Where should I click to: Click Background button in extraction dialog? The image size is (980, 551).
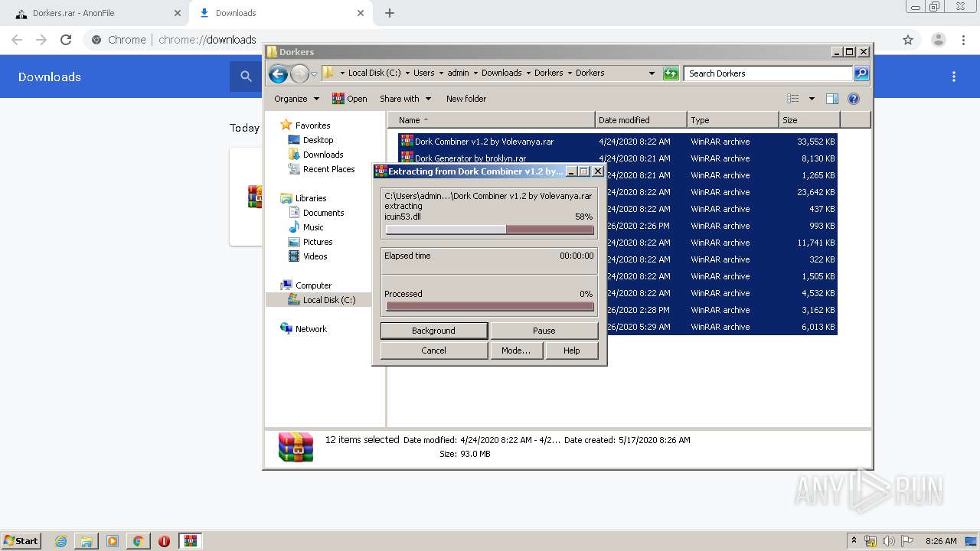(x=433, y=331)
